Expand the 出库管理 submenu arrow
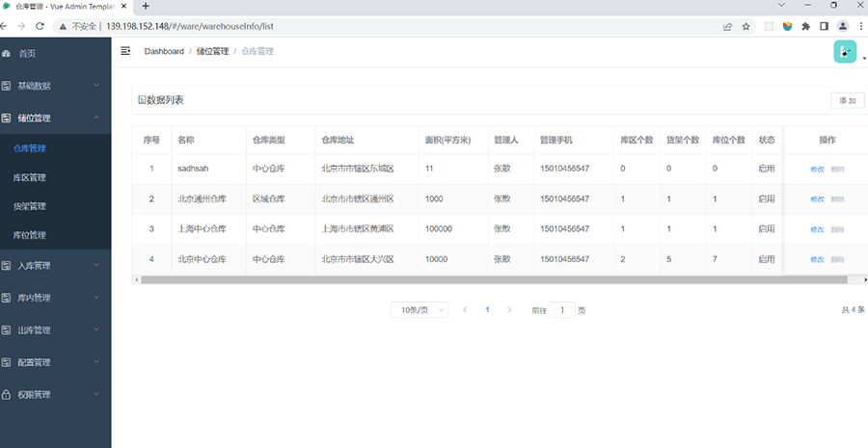This screenshot has width=868, height=448. (x=96, y=329)
